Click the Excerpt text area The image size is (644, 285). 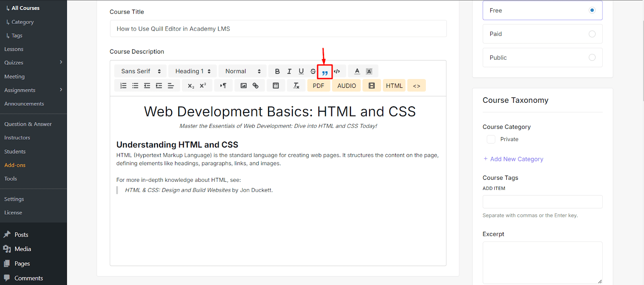click(x=543, y=263)
